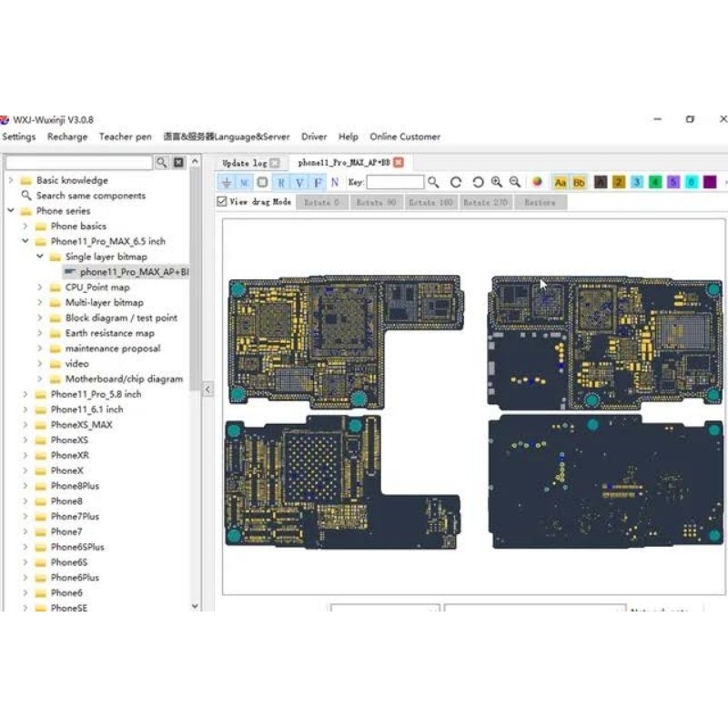Viewport: 728px width, 728px height.
Task: Expand the Basic knowledge folder
Action: [x=11, y=180]
